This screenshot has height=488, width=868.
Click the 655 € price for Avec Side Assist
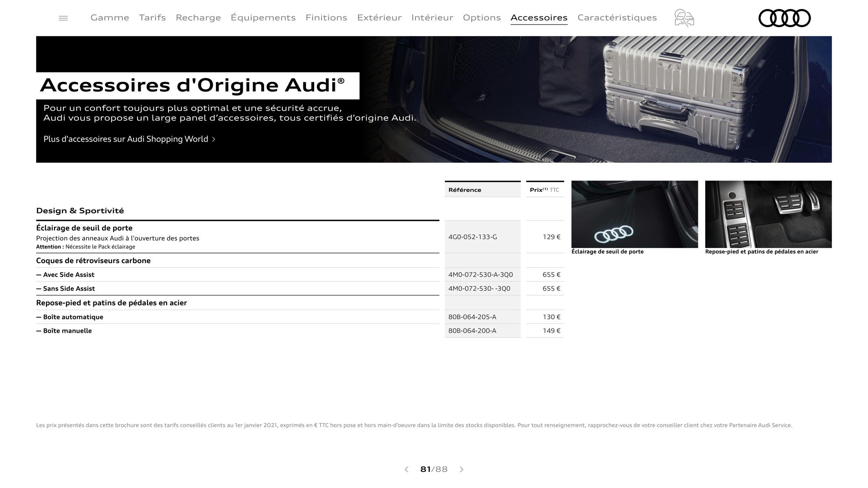[551, 275]
